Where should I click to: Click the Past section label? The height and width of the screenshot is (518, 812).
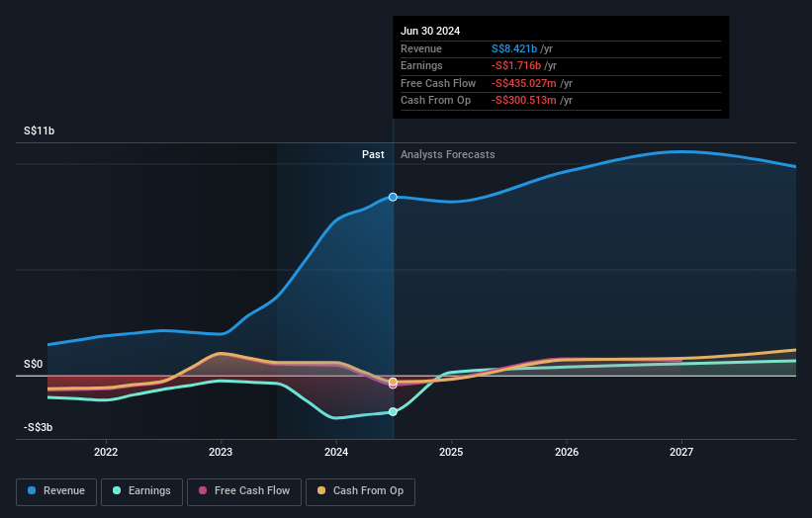pos(373,155)
